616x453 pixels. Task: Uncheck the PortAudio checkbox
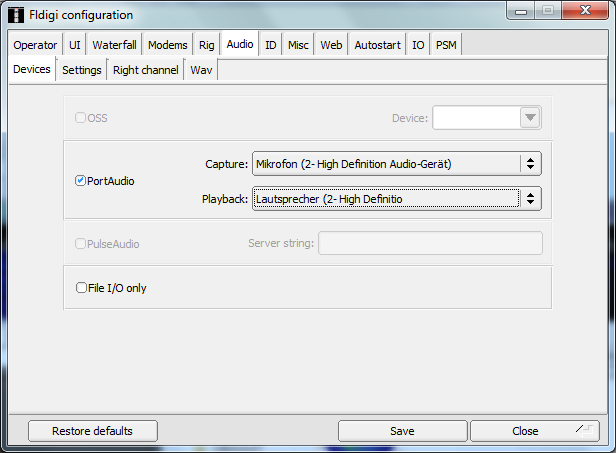click(x=81, y=181)
